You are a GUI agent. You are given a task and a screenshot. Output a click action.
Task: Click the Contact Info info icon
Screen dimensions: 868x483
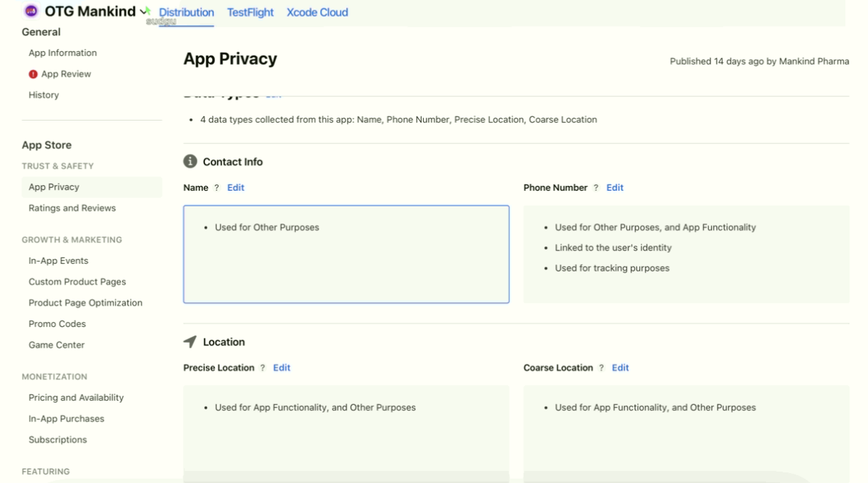tap(190, 162)
